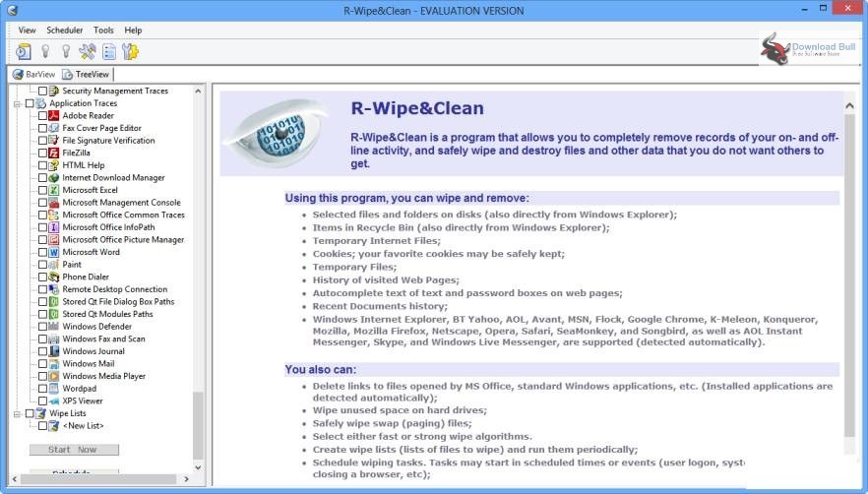
Task: Click the Windows Journal icon
Action: (54, 351)
